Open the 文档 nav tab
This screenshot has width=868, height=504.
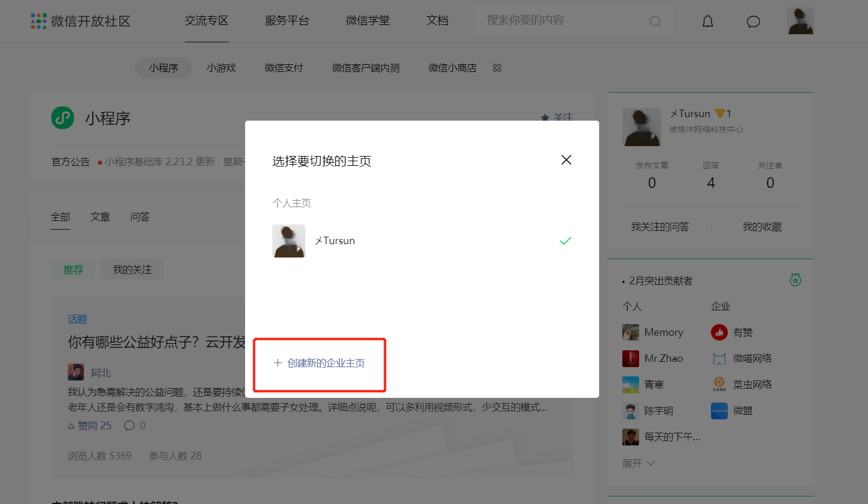tap(437, 21)
